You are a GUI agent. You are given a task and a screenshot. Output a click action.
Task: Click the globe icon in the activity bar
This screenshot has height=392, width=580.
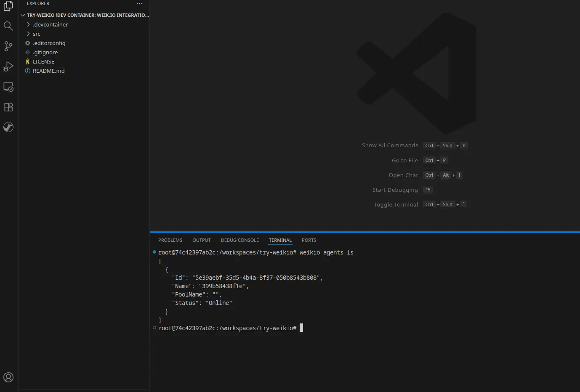tap(8, 127)
